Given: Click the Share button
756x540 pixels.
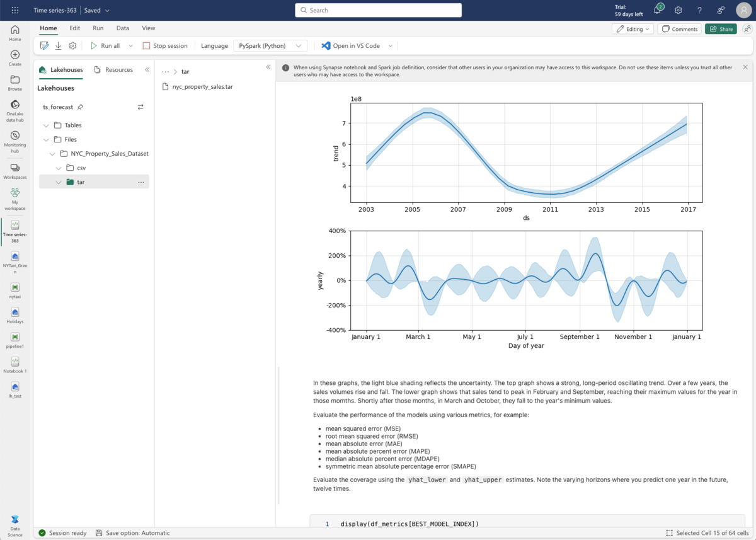Looking at the screenshot, I should point(720,28).
